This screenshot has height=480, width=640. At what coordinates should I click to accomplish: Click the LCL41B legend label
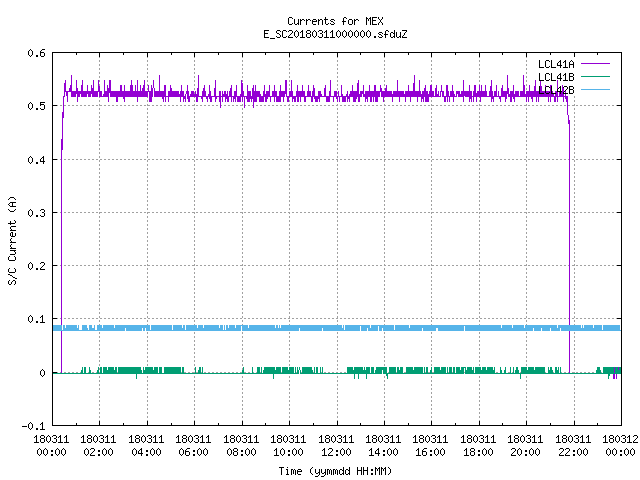[556, 77]
